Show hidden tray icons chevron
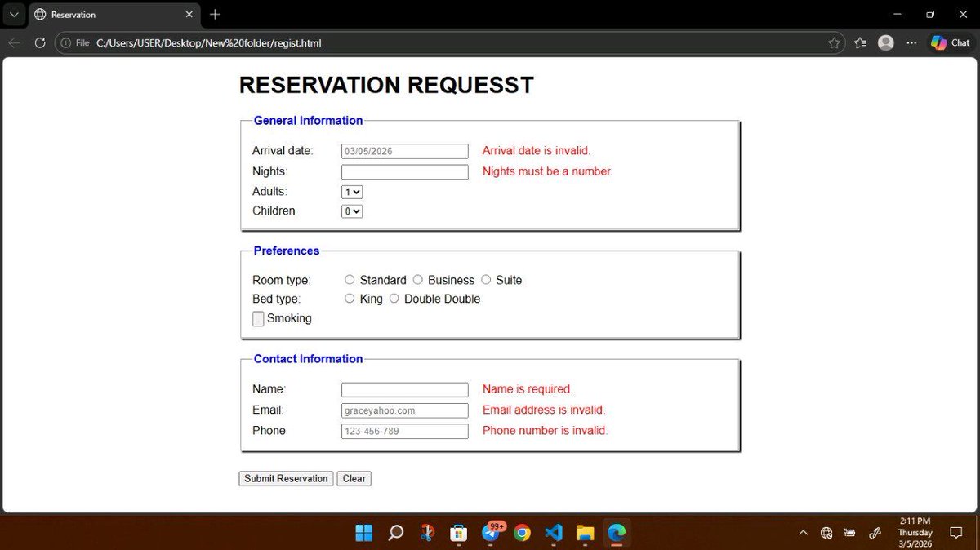The height and width of the screenshot is (550, 980). (803, 533)
